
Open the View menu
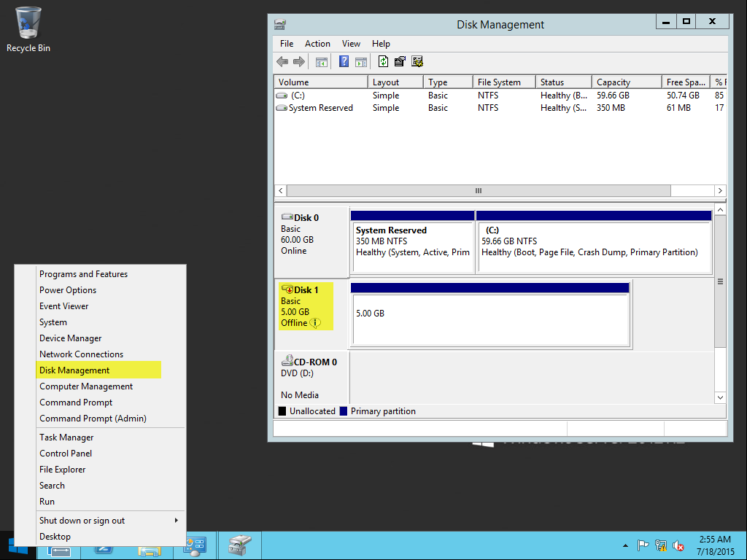tap(351, 44)
